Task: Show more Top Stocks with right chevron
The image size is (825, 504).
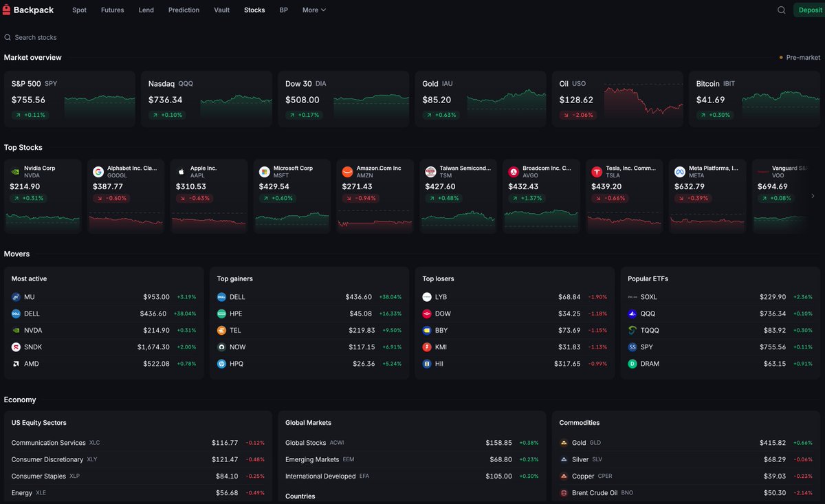Action: 813,196
